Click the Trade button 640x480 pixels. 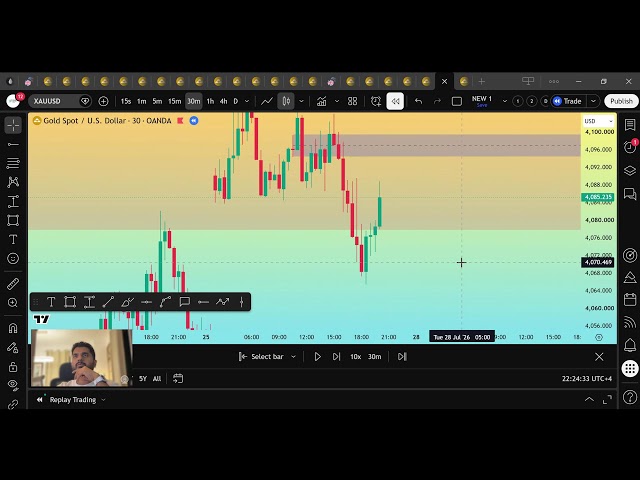[567, 101]
